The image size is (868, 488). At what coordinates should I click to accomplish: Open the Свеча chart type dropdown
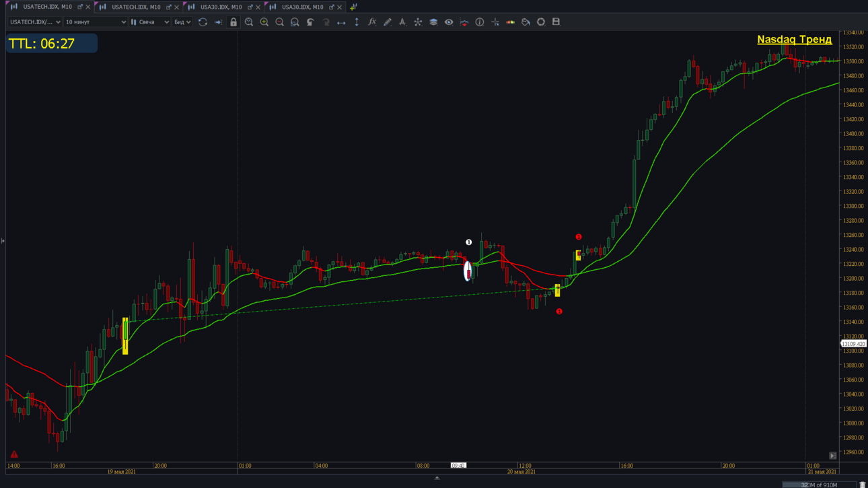tap(150, 22)
